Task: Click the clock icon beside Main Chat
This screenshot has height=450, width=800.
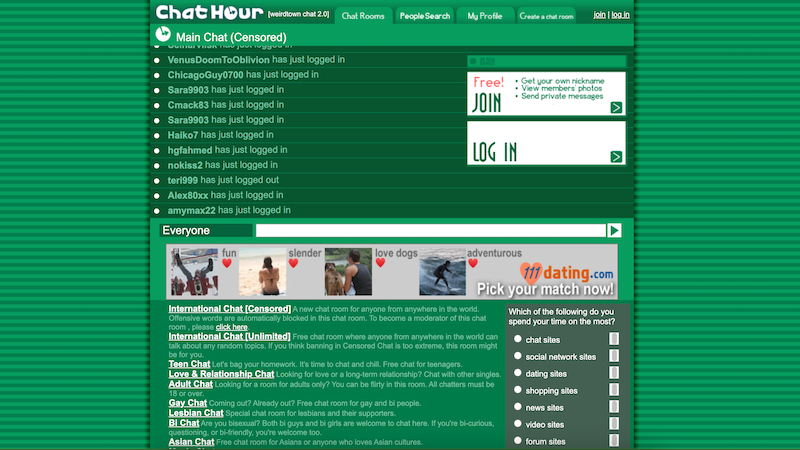Action: 163,34
